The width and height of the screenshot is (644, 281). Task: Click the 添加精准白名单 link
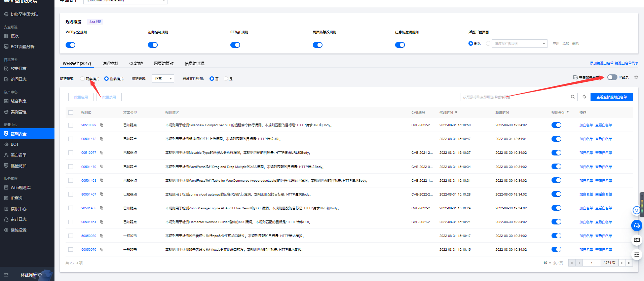602,63
